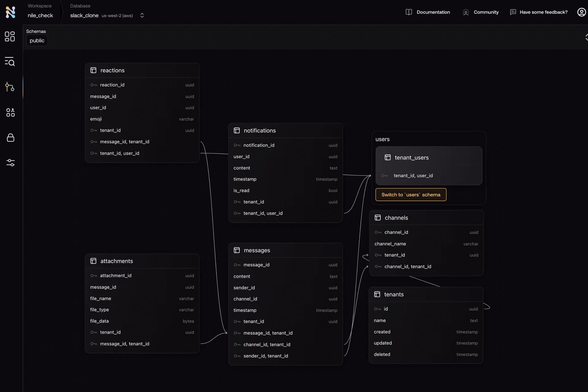Click Switch to users schema button
Viewport: 588px width, 392px height.
tap(411, 195)
